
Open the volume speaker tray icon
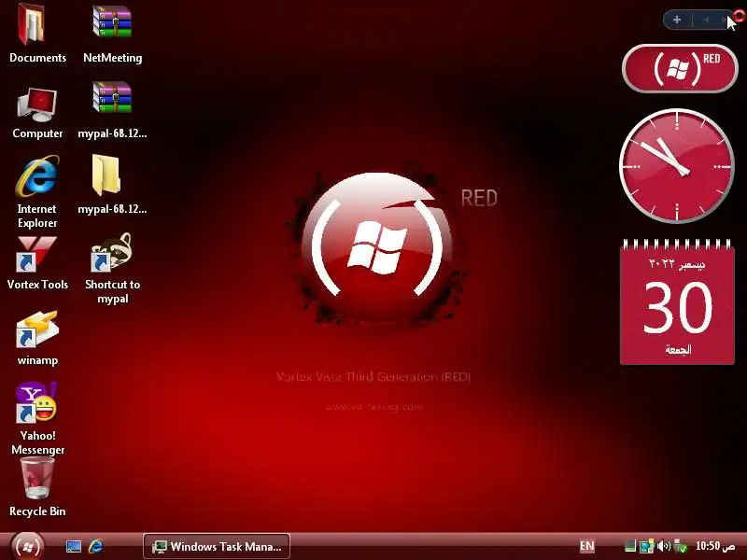coord(664,546)
